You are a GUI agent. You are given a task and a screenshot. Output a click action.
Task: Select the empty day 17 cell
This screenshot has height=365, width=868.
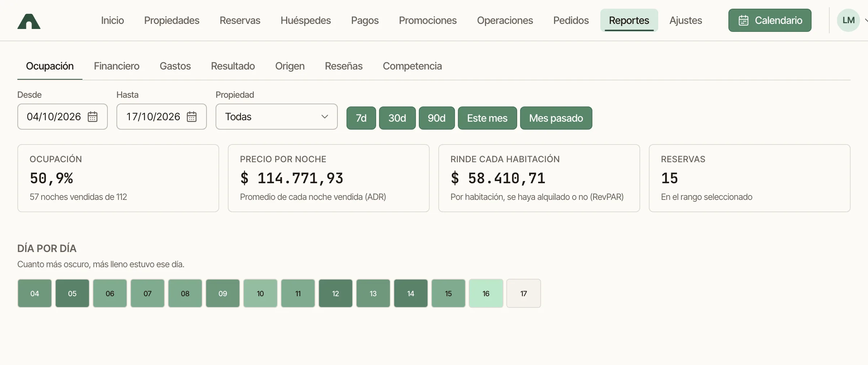[524, 293]
